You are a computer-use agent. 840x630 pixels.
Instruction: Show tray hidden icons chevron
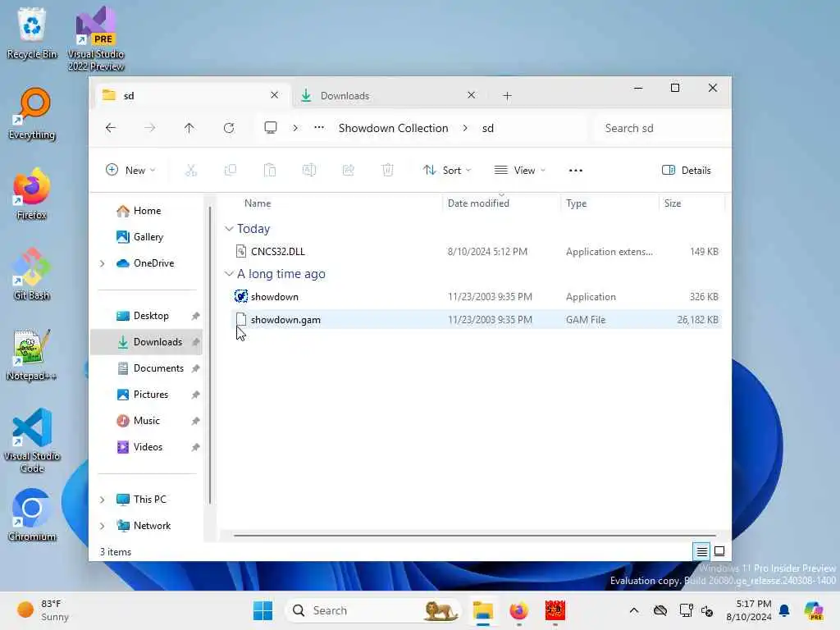click(634, 610)
